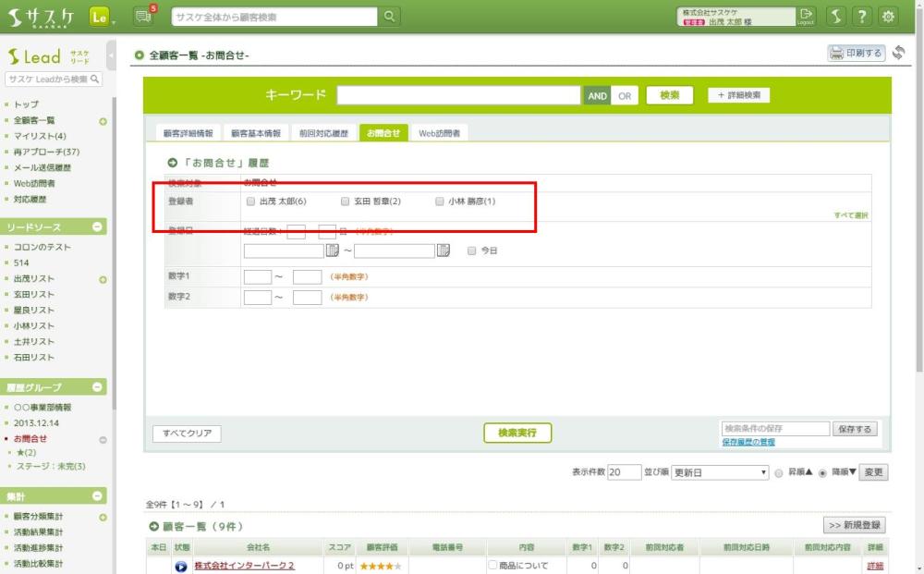The image size is (924, 574).
Task: Select the 昇順 ascending radio button
Action: [779, 472]
